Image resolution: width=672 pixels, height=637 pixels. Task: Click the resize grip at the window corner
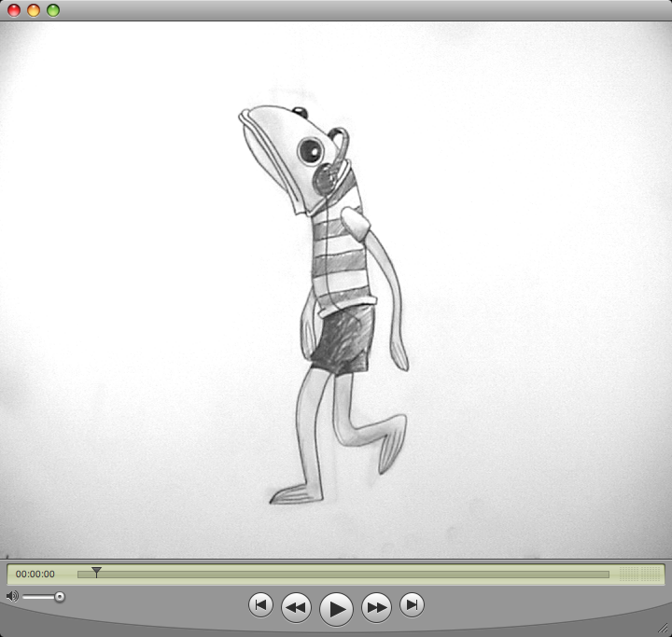(x=663, y=628)
